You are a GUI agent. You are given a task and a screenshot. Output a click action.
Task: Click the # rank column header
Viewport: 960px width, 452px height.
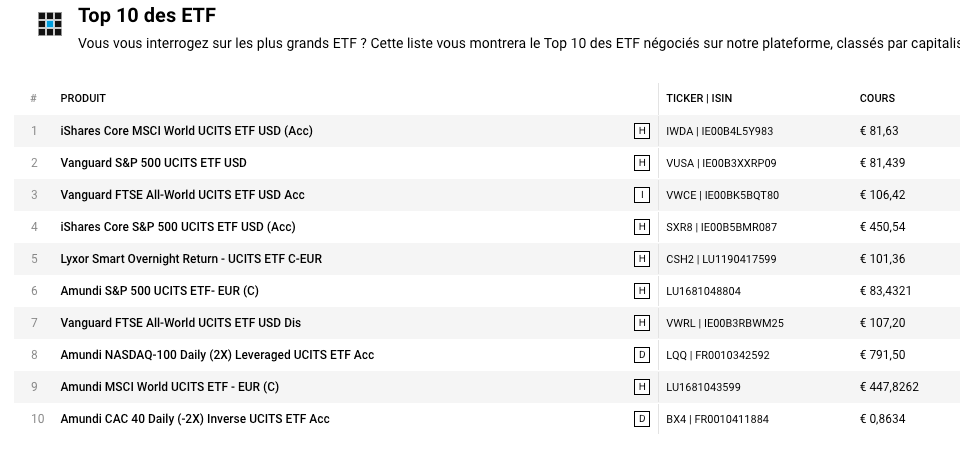[34, 98]
